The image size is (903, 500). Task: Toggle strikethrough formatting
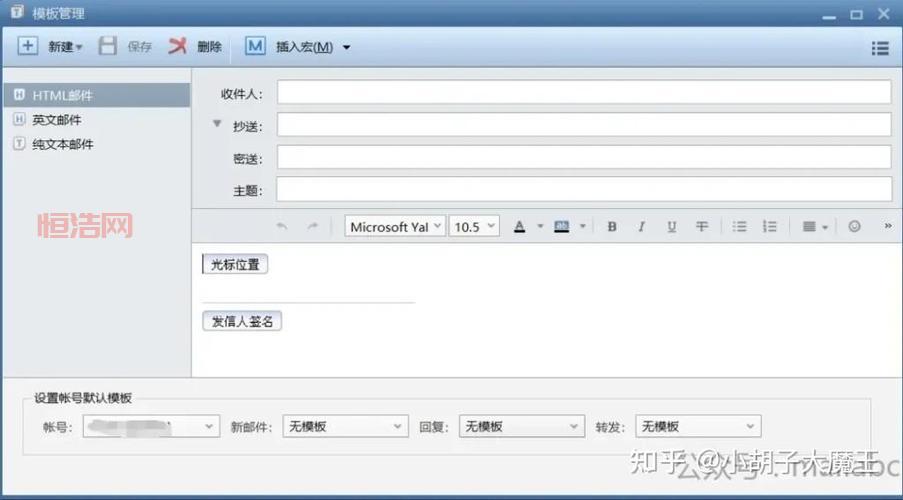click(x=702, y=227)
